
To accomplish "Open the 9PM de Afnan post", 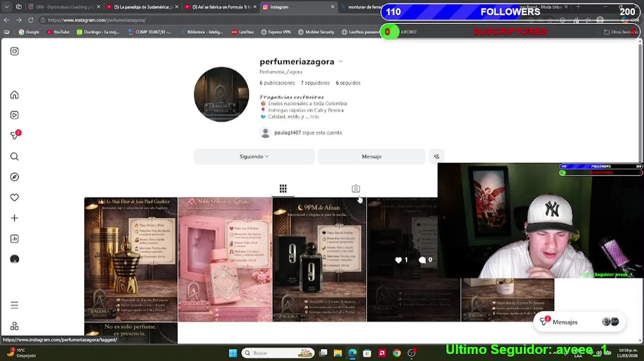I will 319,259.
